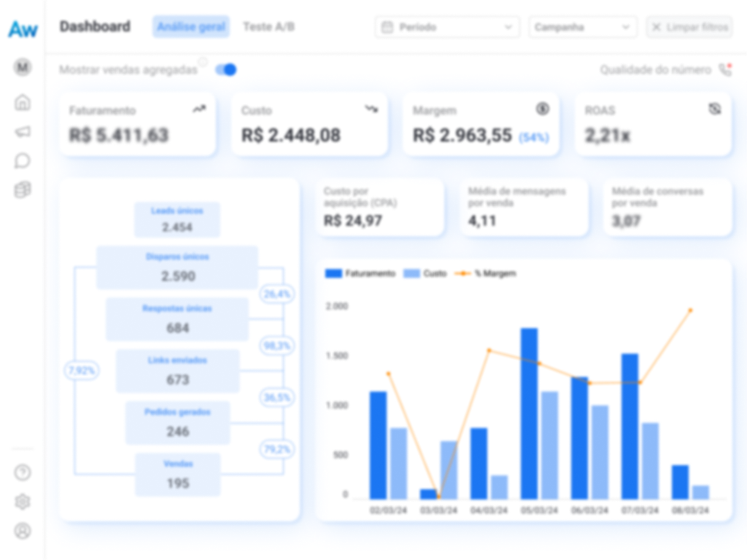Toggle the % Margem legend marker
The image size is (747, 560).
click(x=462, y=273)
